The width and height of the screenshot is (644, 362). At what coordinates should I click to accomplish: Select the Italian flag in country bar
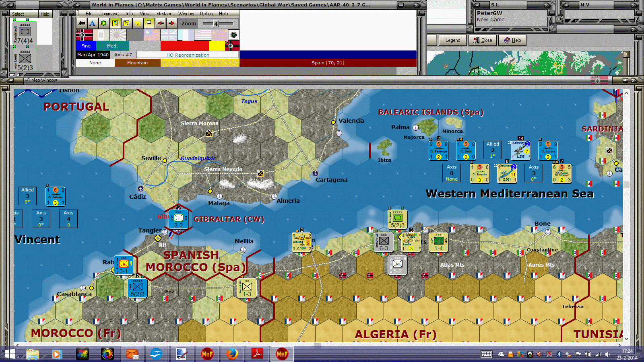[x=101, y=35]
